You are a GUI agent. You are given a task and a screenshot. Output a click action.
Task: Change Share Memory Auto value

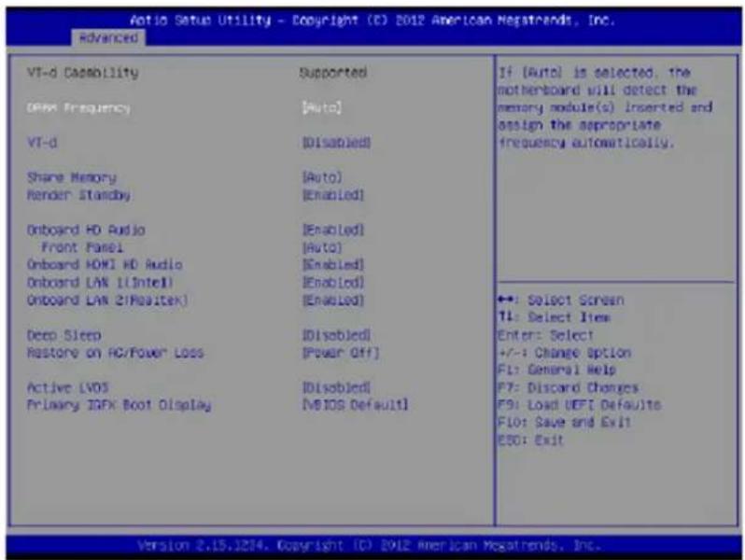click(322, 177)
